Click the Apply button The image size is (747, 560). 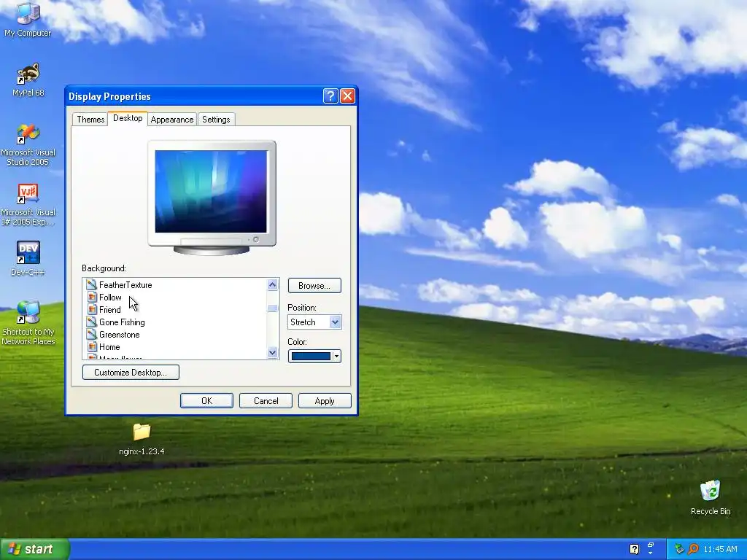(x=325, y=400)
